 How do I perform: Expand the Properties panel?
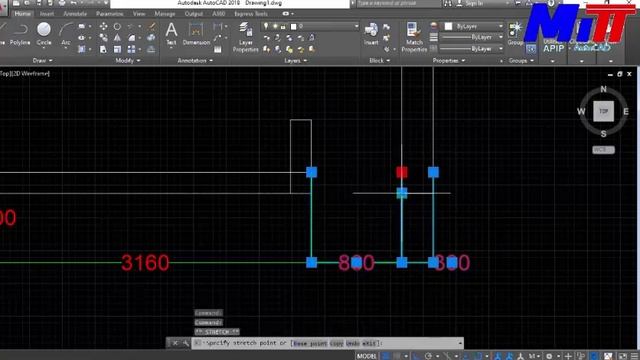click(x=449, y=60)
